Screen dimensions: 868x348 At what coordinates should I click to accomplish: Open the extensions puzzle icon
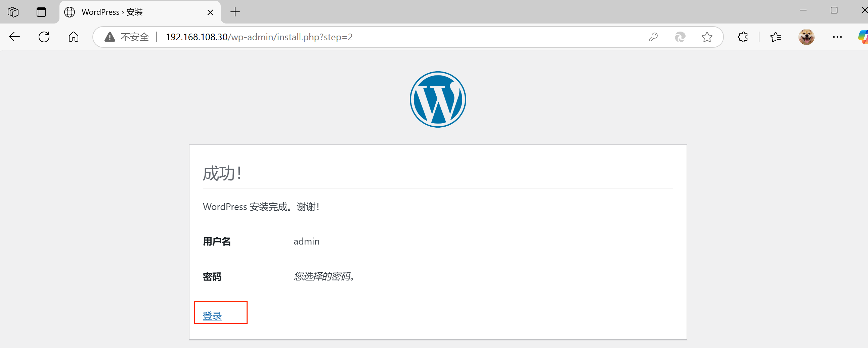tap(743, 37)
